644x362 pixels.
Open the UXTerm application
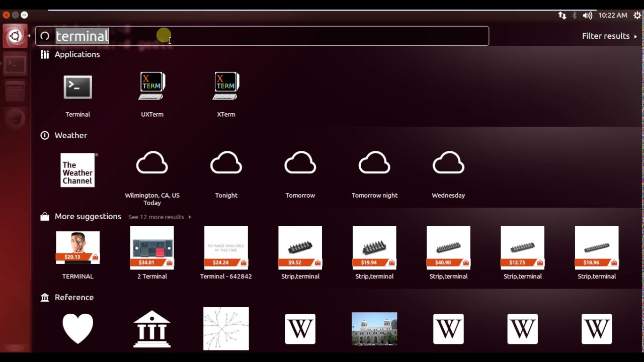tap(152, 86)
